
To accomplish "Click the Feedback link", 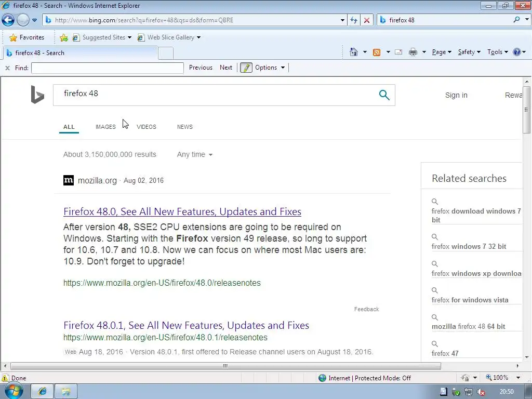I will point(366,309).
